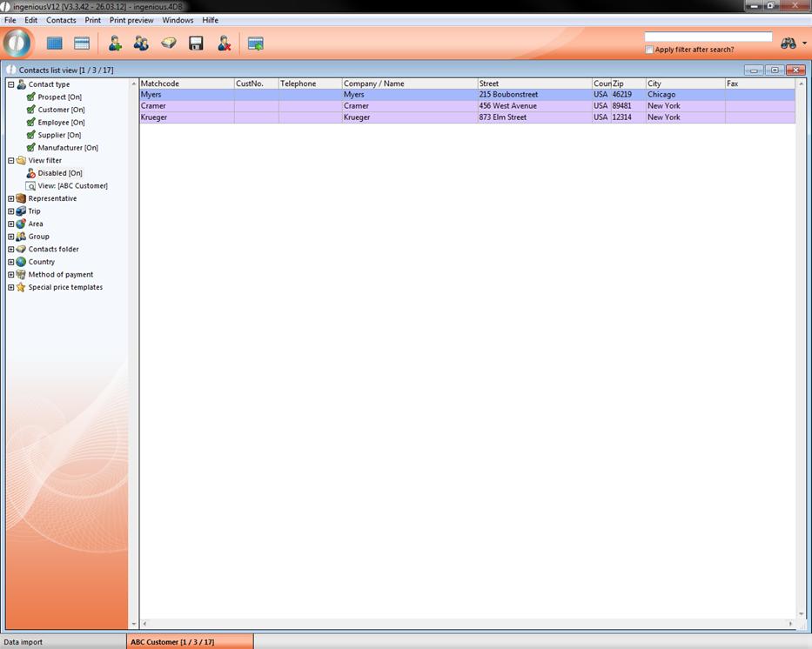Click the round ingenious logo button

coord(17,43)
